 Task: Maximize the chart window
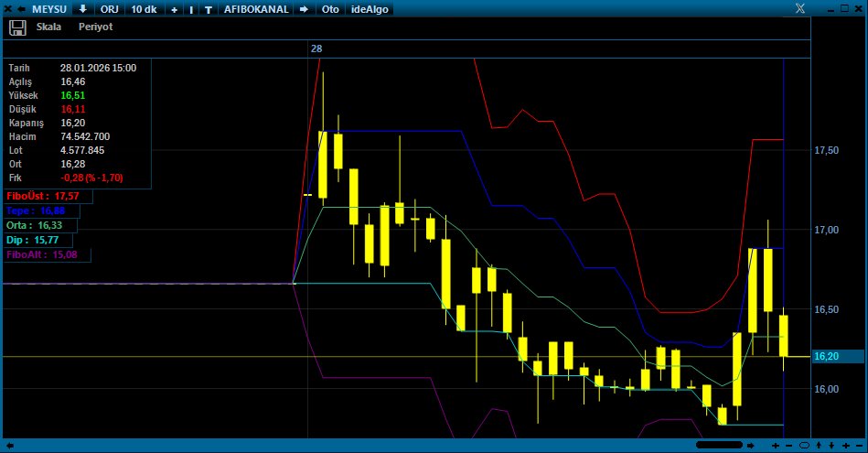(x=844, y=8)
